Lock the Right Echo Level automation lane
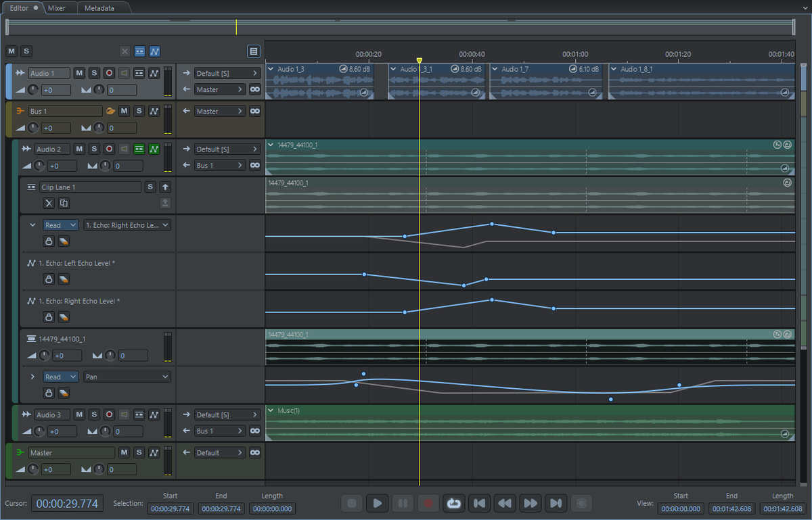The height and width of the screenshot is (520, 812). pyautogui.click(x=49, y=316)
